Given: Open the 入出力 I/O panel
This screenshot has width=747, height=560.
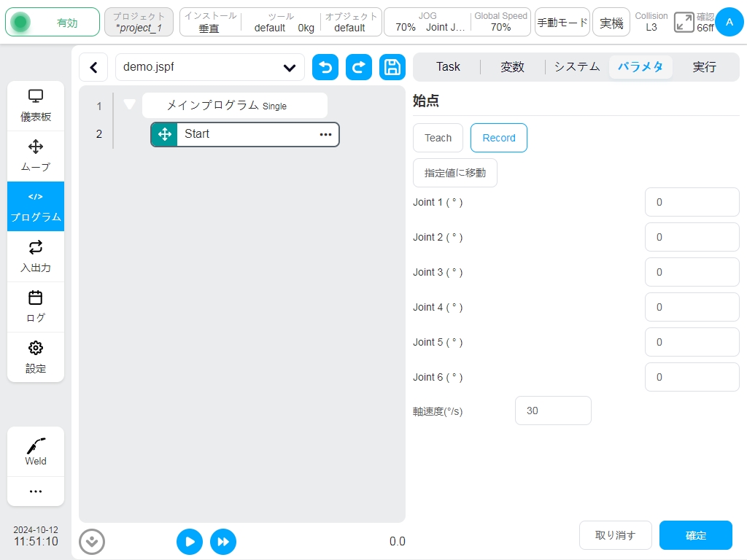Looking at the screenshot, I should pos(36,257).
